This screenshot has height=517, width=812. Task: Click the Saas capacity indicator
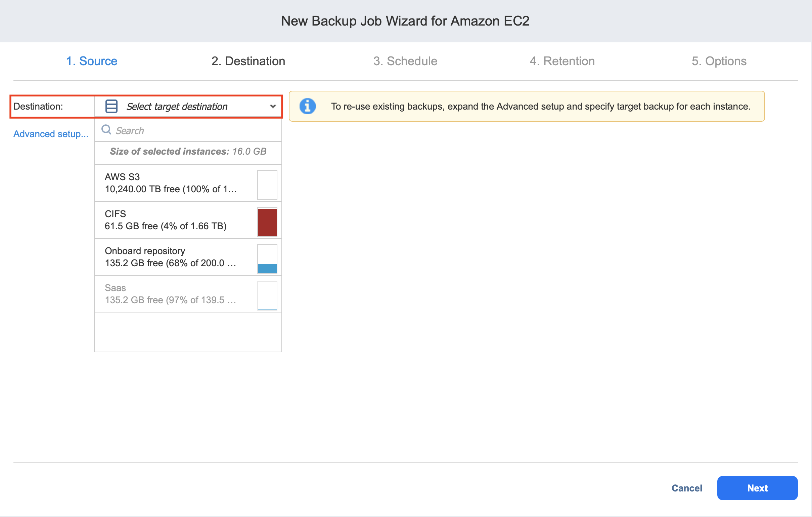click(267, 295)
